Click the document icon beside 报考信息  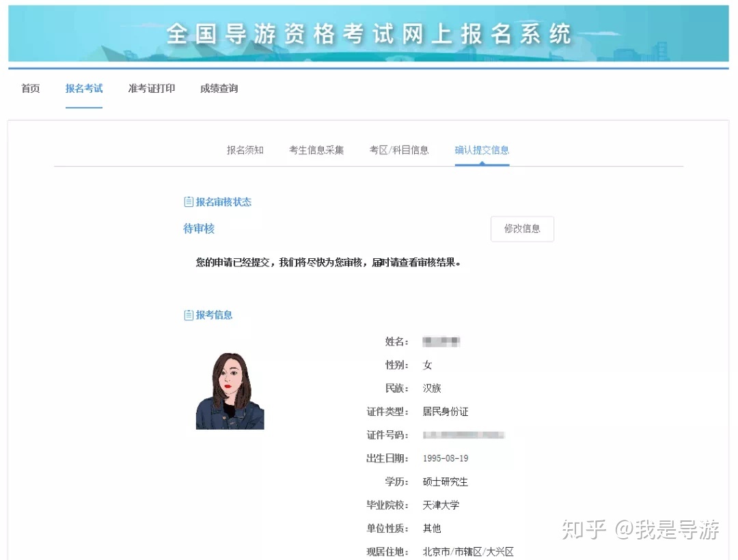click(189, 314)
